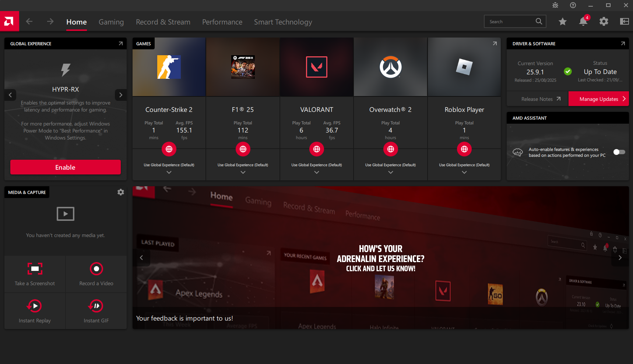The height and width of the screenshot is (364, 633).
Task: Click the '25.9.1' version number
Action: tap(535, 72)
